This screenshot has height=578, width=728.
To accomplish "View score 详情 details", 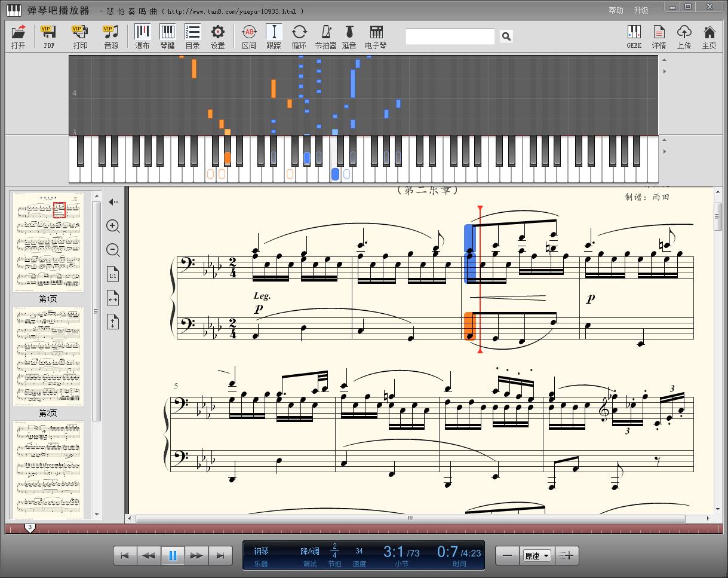I will click(x=659, y=36).
